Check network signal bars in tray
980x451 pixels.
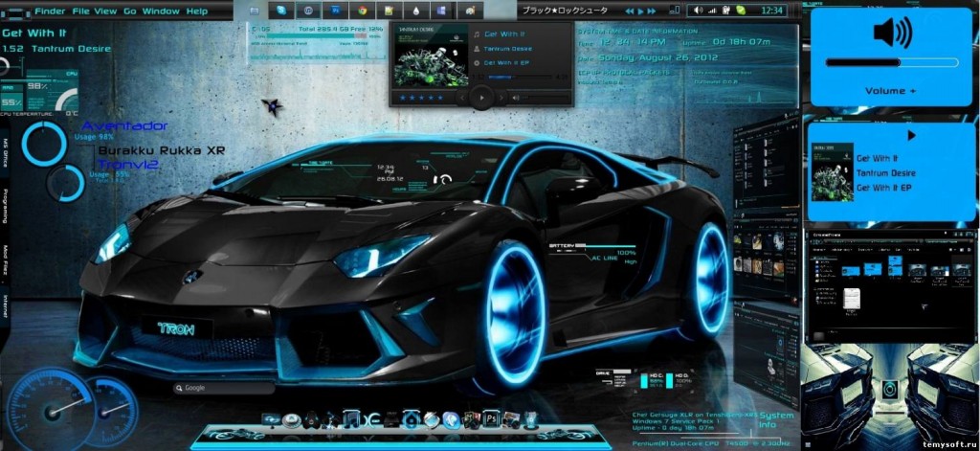(x=712, y=11)
